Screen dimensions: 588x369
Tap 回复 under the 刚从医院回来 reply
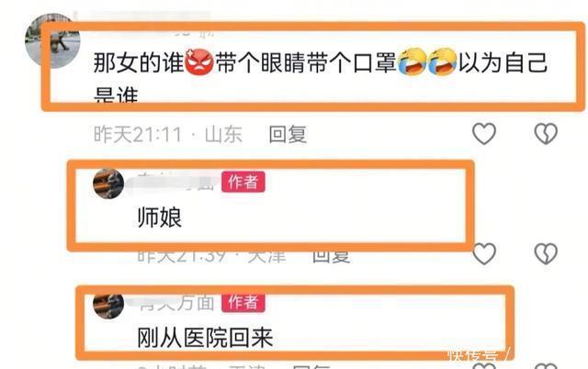click(311, 366)
